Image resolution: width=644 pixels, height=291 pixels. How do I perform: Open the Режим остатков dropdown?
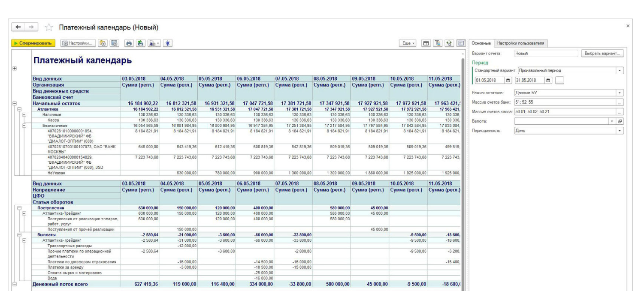point(620,93)
